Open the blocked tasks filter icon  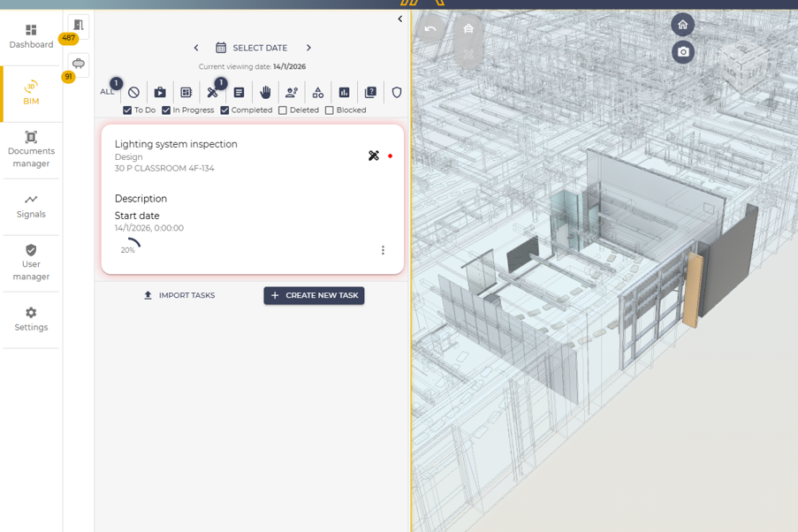pos(371,92)
